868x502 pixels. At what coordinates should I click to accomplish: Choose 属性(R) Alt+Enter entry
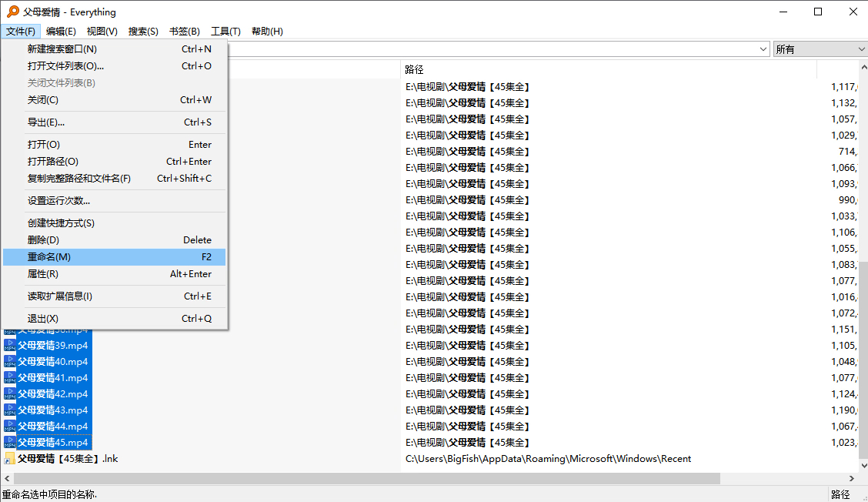click(114, 274)
